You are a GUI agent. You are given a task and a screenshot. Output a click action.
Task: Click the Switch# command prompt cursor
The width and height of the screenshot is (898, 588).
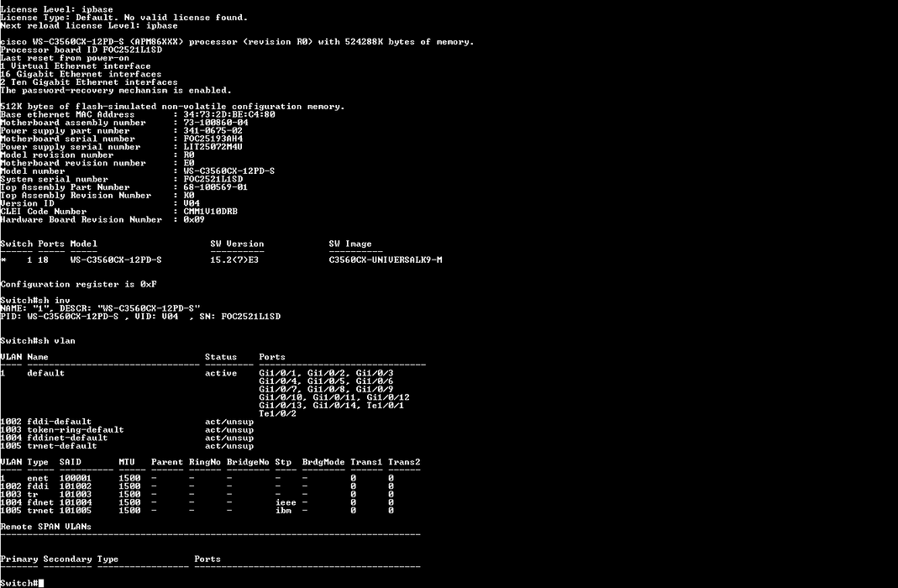[x=41, y=584]
